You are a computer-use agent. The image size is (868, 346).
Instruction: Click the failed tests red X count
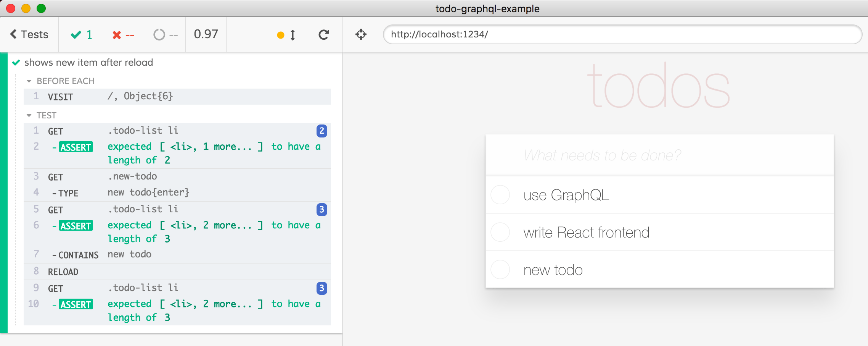click(123, 35)
